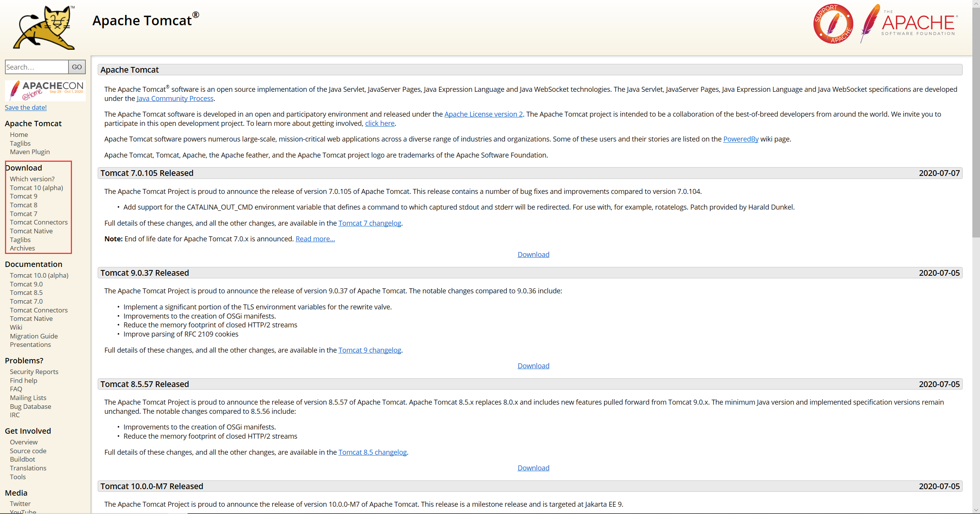Click Download link under Tomcat 9.0.37
The height and width of the screenshot is (514, 980).
pyautogui.click(x=533, y=366)
